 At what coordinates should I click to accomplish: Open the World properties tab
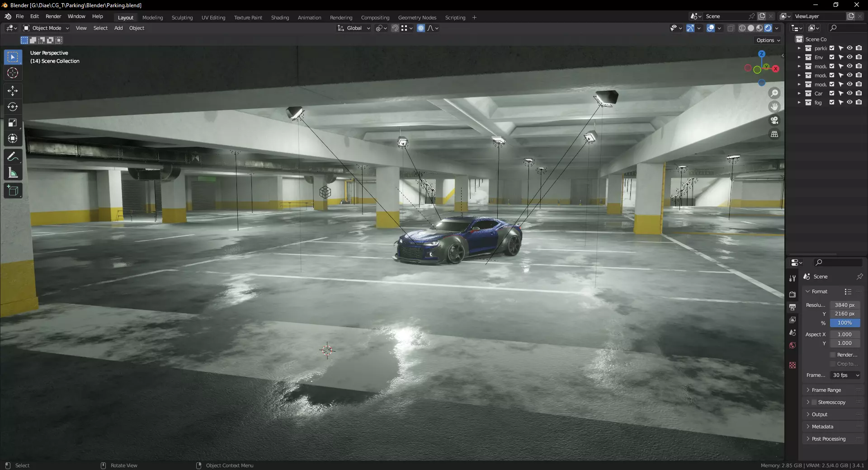[x=793, y=345]
